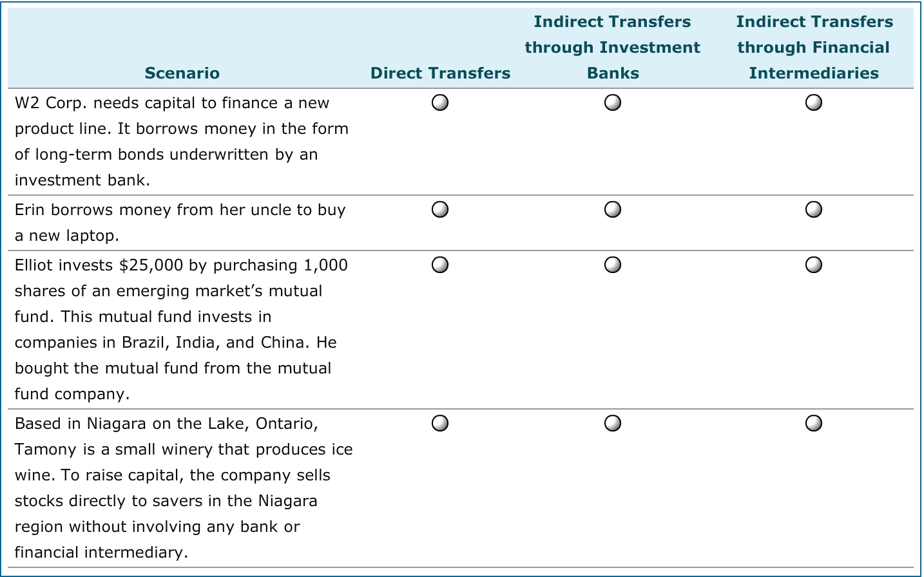Mark Direct Transfers for Erin's laptop loan scenario
The height and width of the screenshot is (577, 924).
click(439, 209)
